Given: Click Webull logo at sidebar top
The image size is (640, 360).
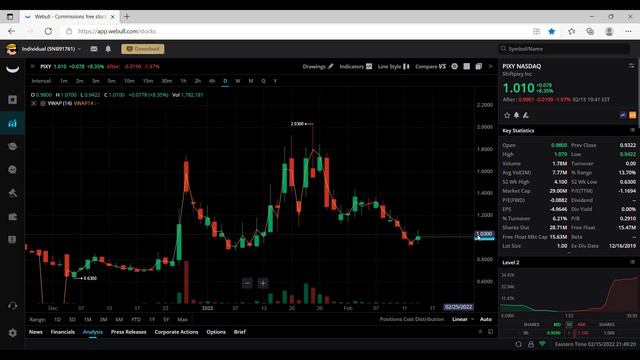Looking at the screenshot, I should (13, 69).
